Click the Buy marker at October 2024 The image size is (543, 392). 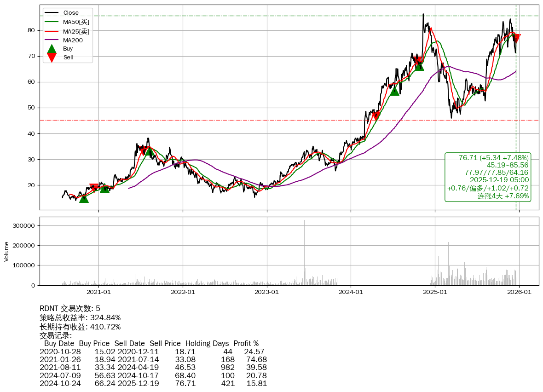pyautogui.click(x=419, y=66)
